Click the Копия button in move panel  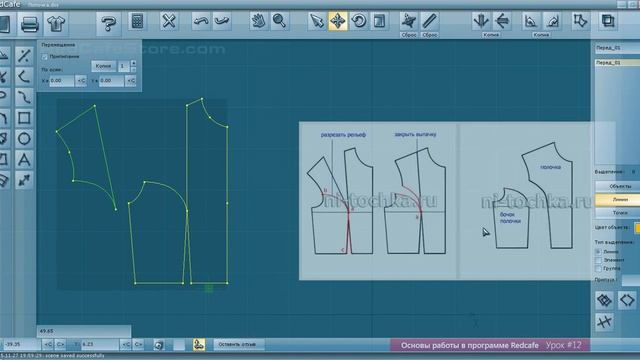click(103, 66)
